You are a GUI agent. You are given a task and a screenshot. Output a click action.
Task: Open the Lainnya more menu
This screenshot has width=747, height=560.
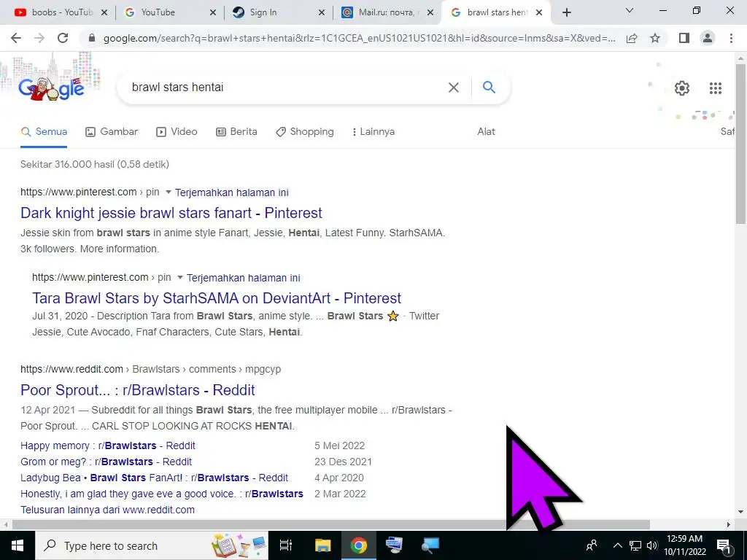click(x=373, y=132)
